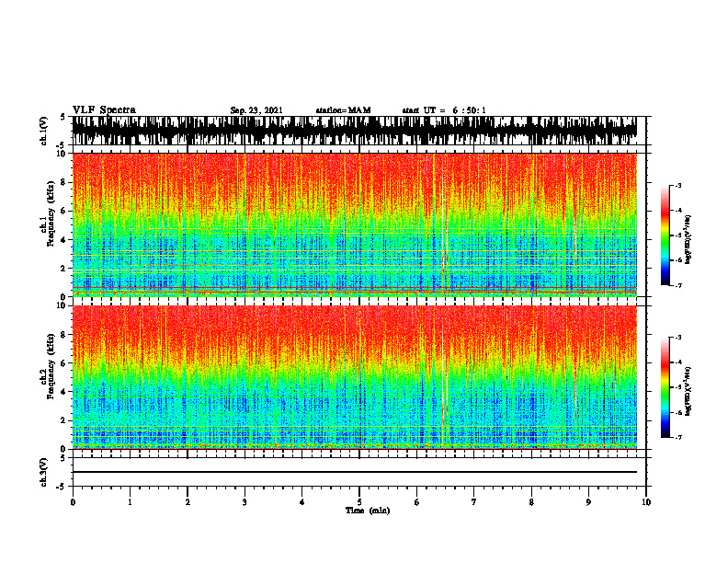The image size is (728, 563).
Task: Click the ch.2 frequency tick label "6"
Action: (x=64, y=363)
